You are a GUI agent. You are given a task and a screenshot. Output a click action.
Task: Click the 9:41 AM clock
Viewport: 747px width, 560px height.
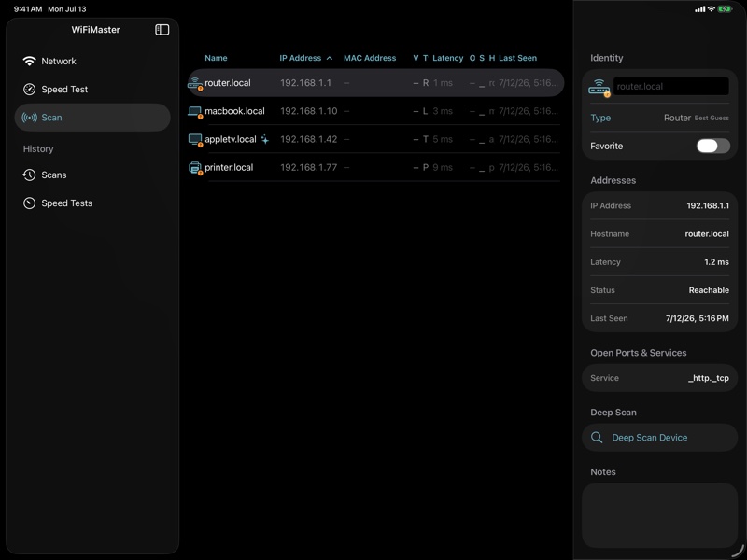(28, 9)
